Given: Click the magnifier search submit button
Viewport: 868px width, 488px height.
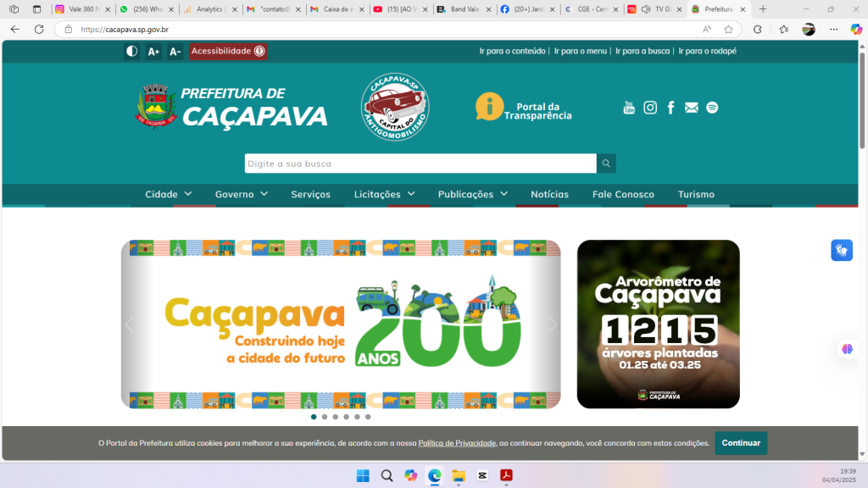Looking at the screenshot, I should point(606,164).
